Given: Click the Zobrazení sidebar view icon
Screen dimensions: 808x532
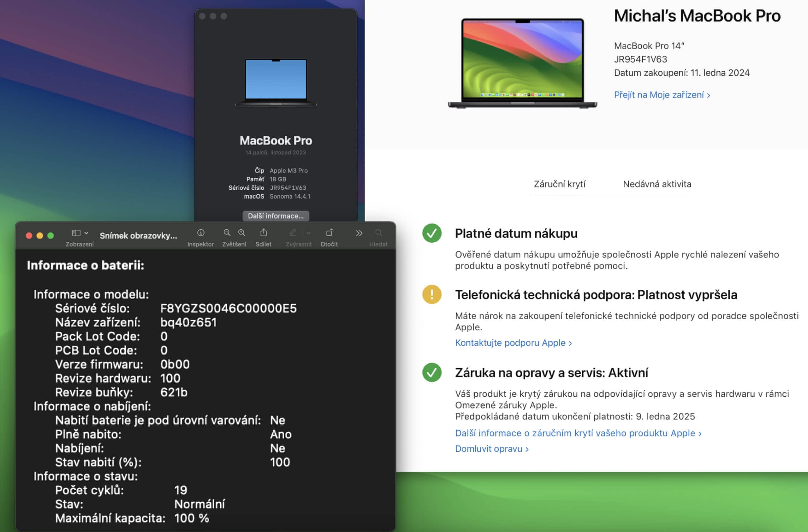Looking at the screenshot, I should click(x=76, y=233).
